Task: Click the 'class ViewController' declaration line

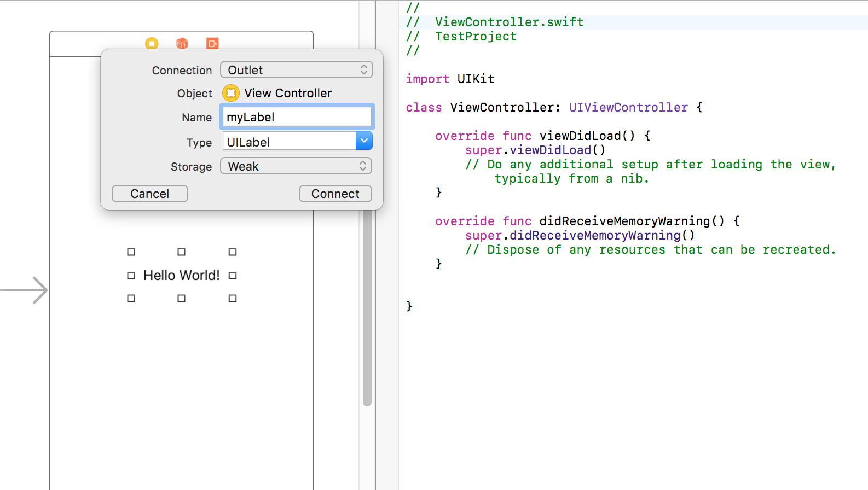Action: tap(554, 107)
